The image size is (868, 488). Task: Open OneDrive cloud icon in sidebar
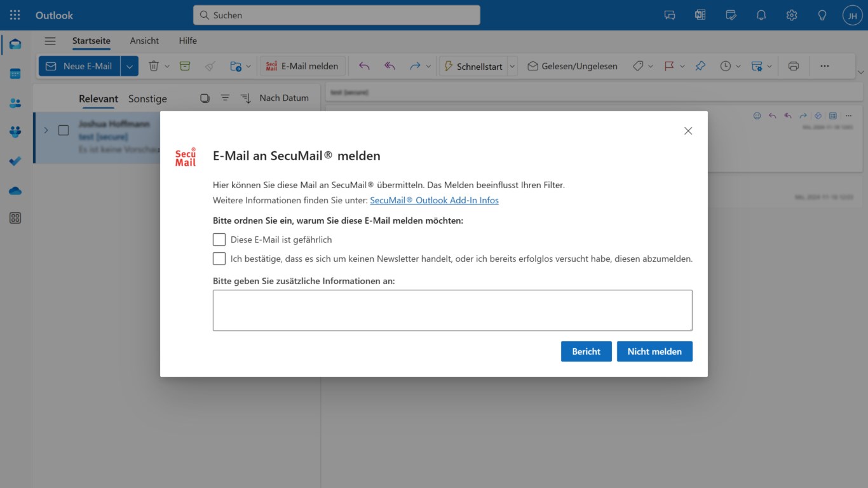(x=15, y=191)
